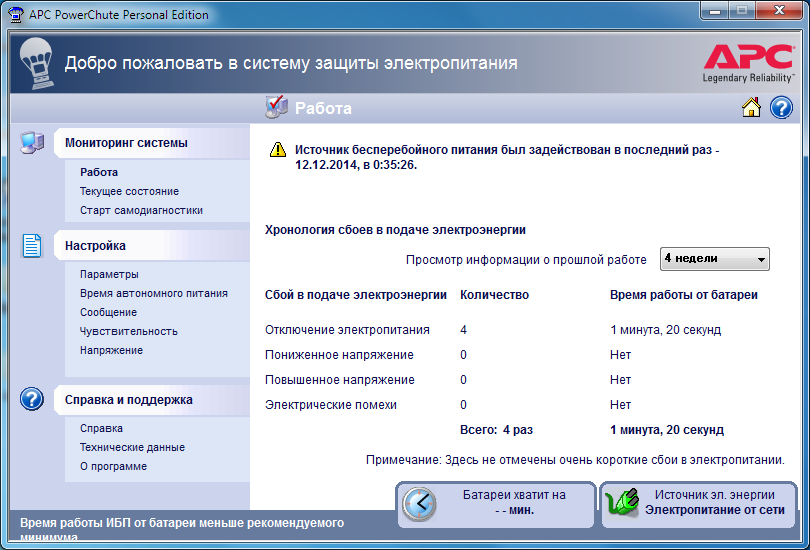This screenshot has height=550, width=810.
Task: Click the Пониженное напряжение row label
Action: 339,355
